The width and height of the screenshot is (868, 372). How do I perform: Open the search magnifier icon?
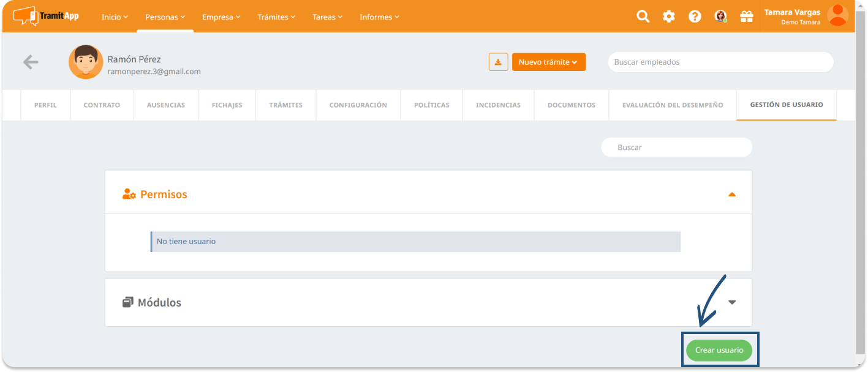643,17
